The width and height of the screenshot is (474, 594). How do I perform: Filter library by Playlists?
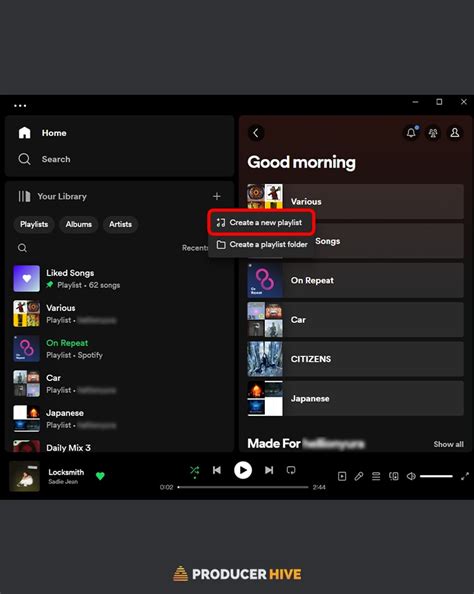(34, 224)
